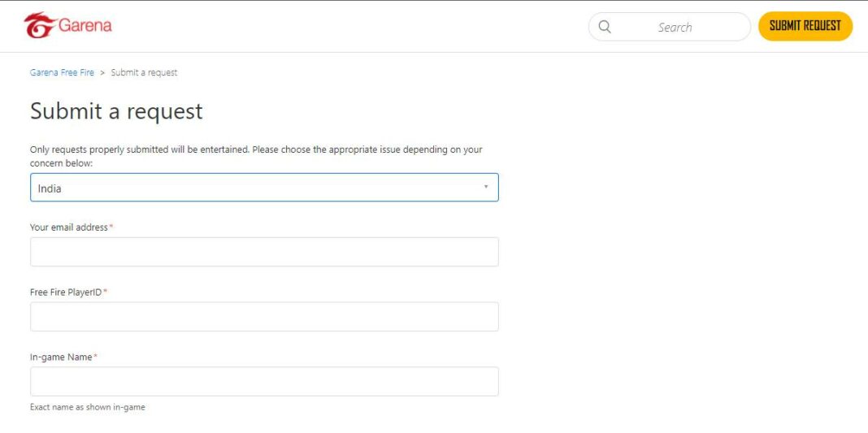This screenshot has height=433, width=868.
Task: Click the magnifying glass search icon
Action: pos(605,27)
